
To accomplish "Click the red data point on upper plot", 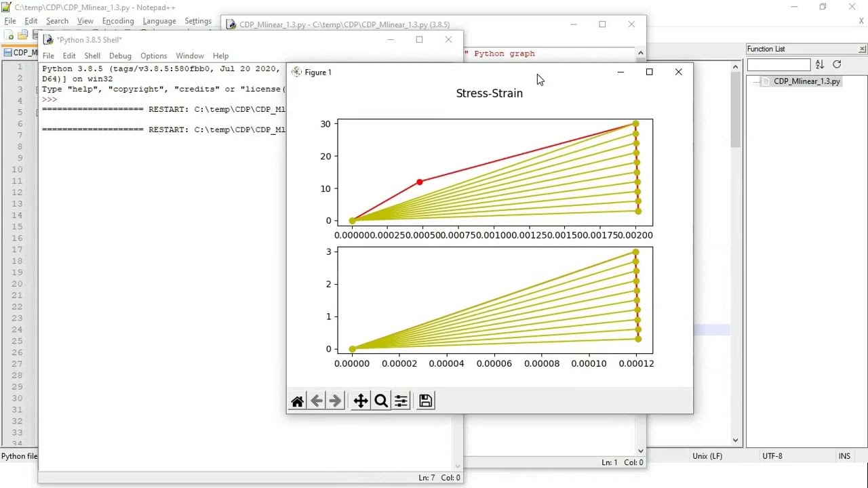I will pos(420,182).
